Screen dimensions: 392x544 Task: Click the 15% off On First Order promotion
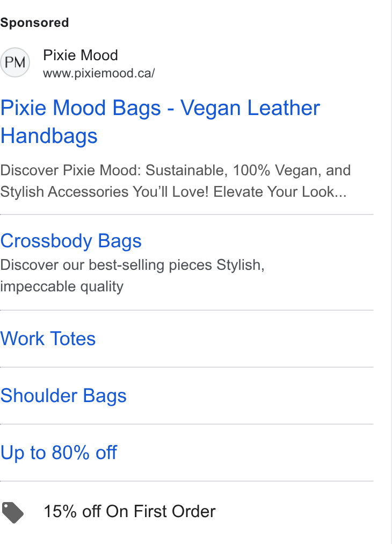129,511
